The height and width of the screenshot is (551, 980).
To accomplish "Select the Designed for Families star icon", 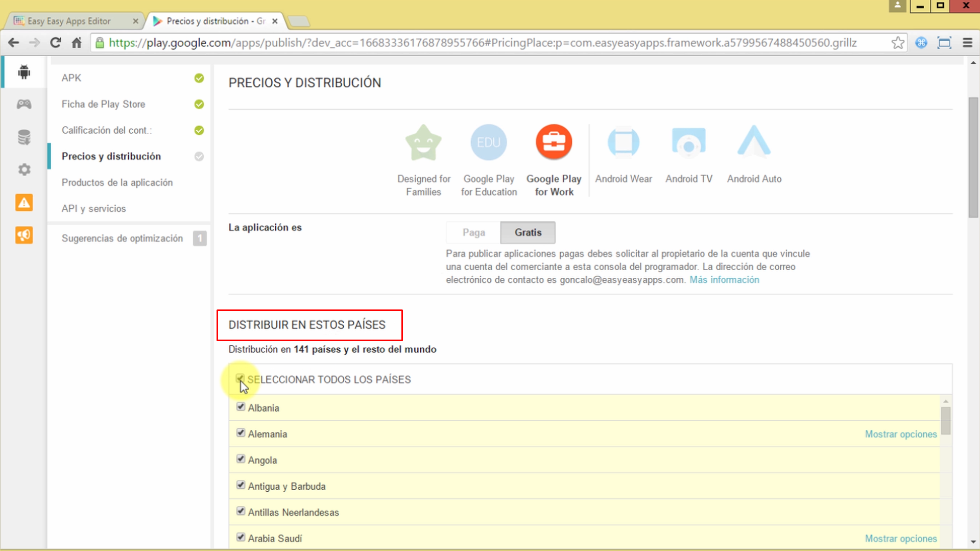I will coord(423,143).
